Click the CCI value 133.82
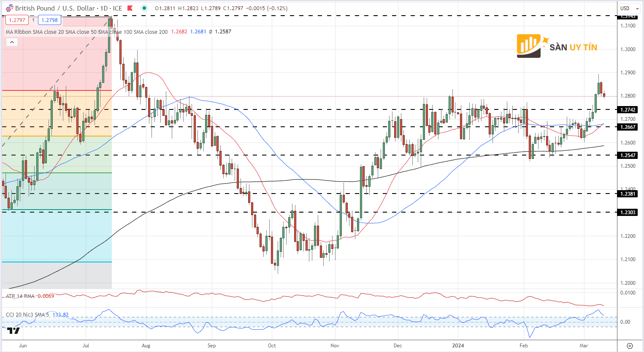 coord(61,315)
